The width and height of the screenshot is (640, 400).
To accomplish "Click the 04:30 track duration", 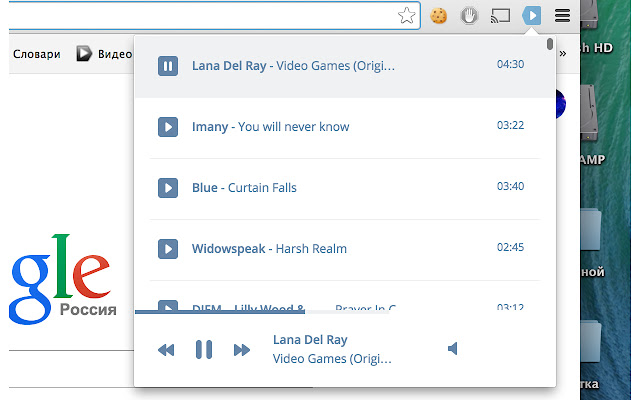I will (x=510, y=64).
